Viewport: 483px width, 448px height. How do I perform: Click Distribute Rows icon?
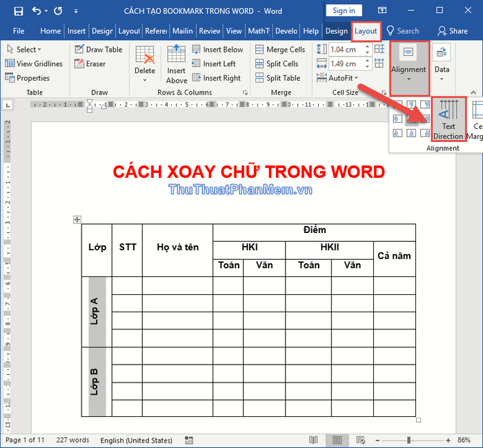tap(379, 49)
